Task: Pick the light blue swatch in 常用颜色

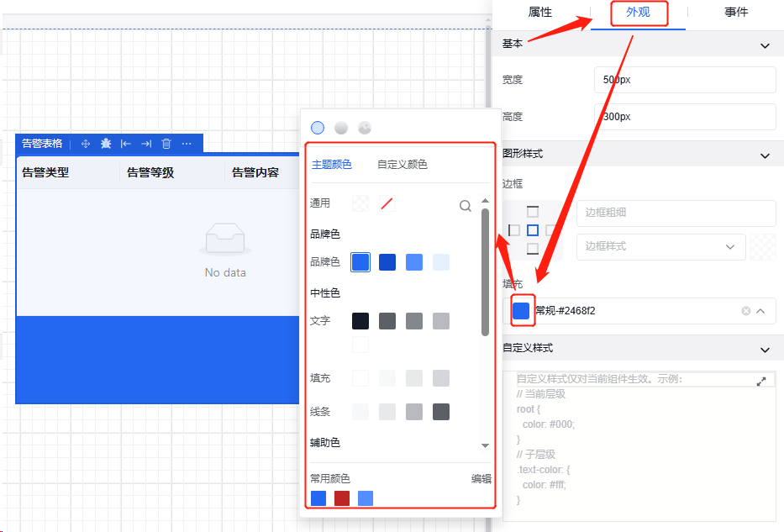Action: (x=366, y=498)
